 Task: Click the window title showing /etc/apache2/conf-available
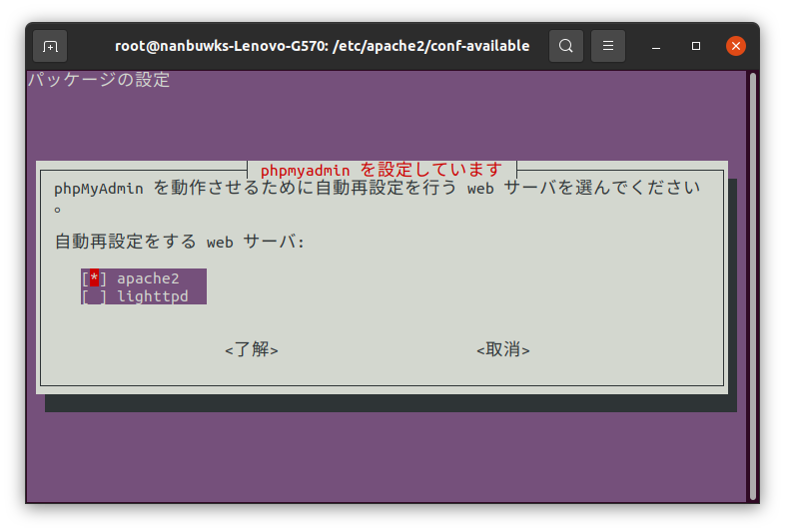(323, 46)
